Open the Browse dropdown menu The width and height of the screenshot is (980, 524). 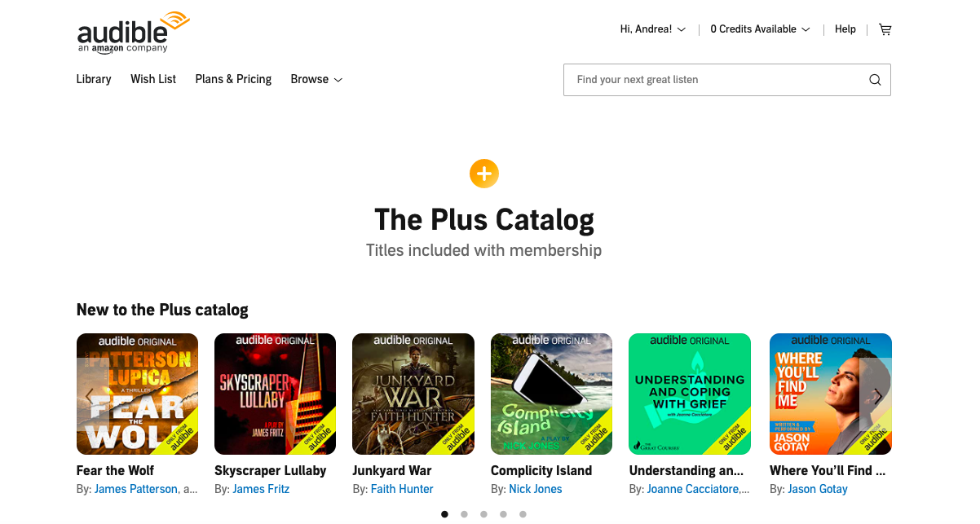coord(316,79)
